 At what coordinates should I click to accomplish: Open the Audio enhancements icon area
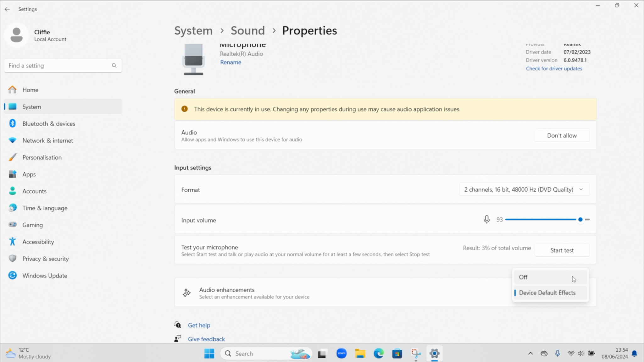pos(186,292)
